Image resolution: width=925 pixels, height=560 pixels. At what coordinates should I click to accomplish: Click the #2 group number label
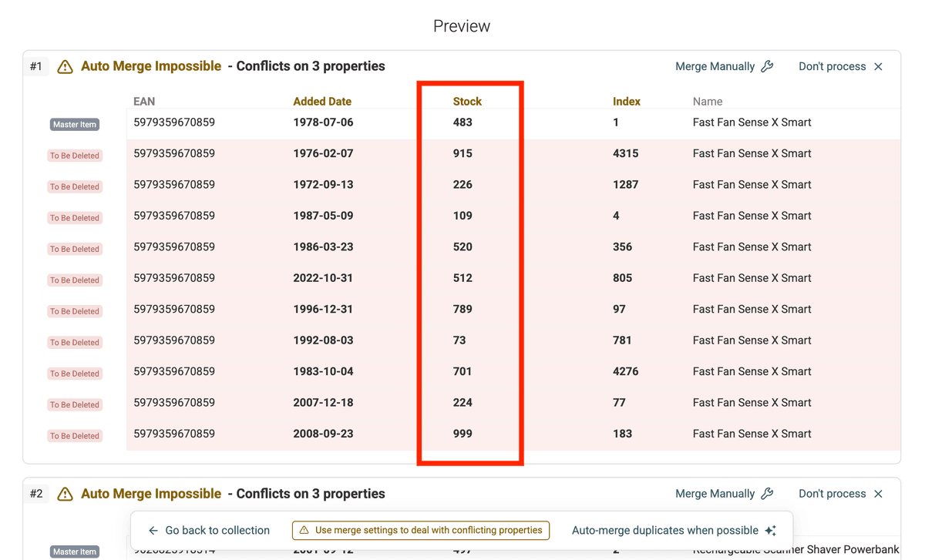click(x=36, y=494)
